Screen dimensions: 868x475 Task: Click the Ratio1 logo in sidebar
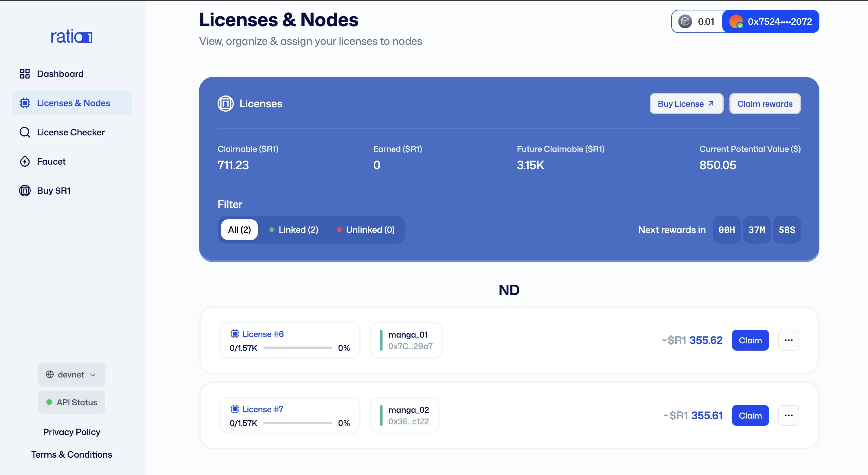(x=71, y=36)
